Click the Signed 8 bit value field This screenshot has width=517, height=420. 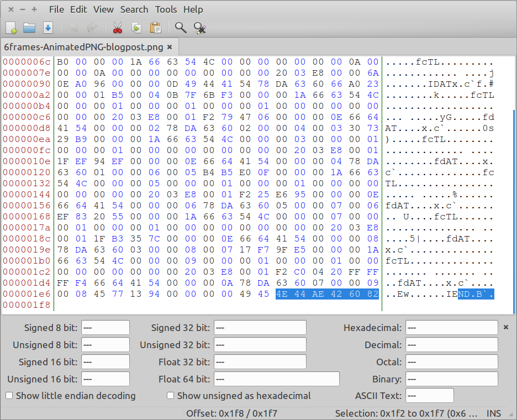tap(105, 328)
